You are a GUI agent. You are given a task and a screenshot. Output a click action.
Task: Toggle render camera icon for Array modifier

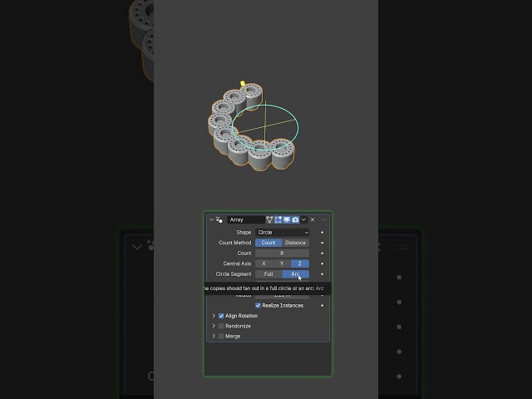click(296, 219)
